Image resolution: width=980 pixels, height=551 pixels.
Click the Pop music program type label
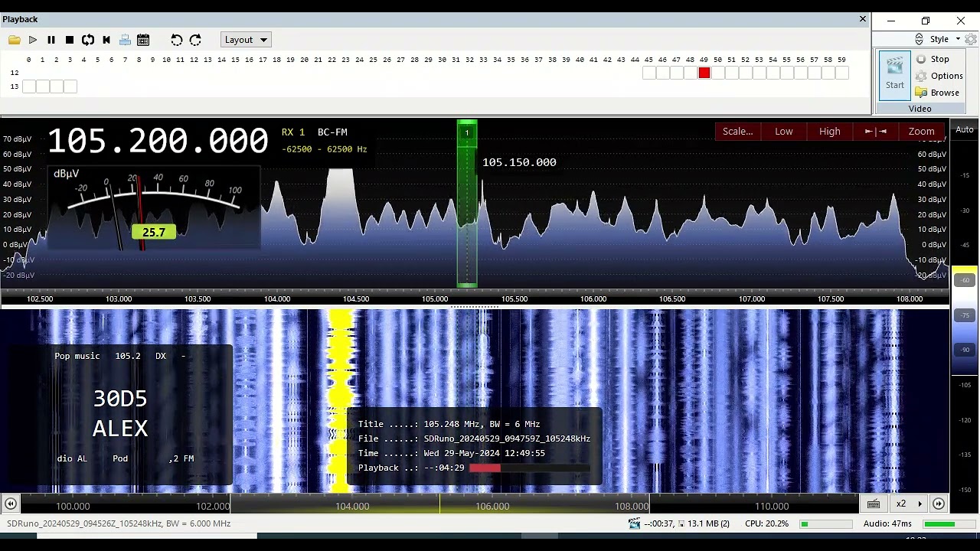click(77, 356)
